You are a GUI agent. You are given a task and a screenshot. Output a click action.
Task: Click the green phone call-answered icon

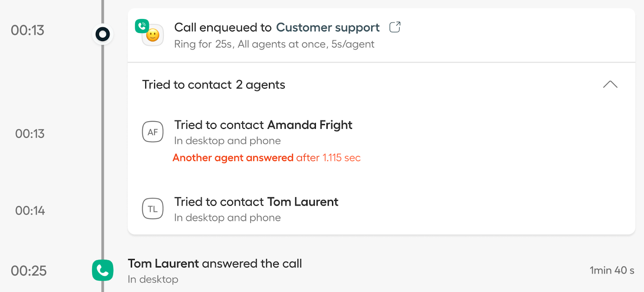point(103,270)
